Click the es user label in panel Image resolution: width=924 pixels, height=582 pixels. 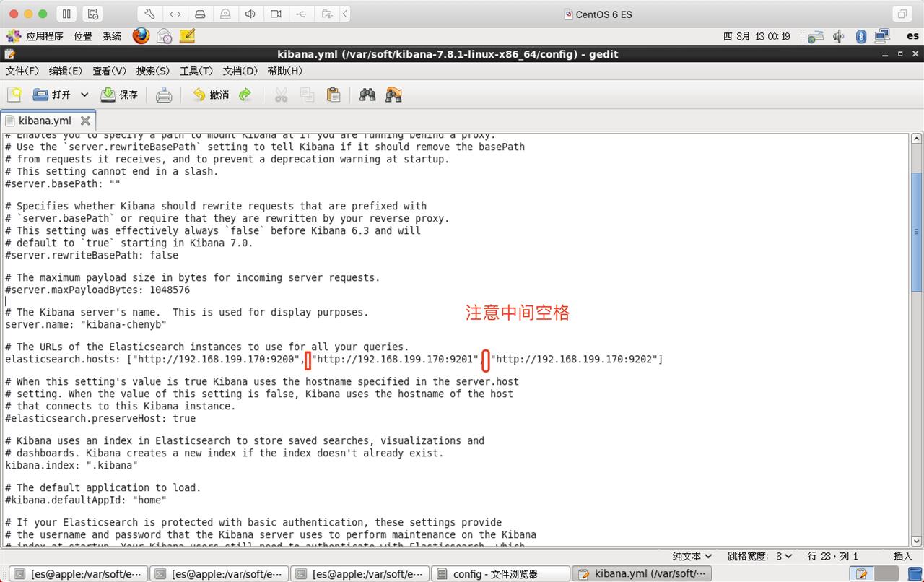tap(912, 36)
